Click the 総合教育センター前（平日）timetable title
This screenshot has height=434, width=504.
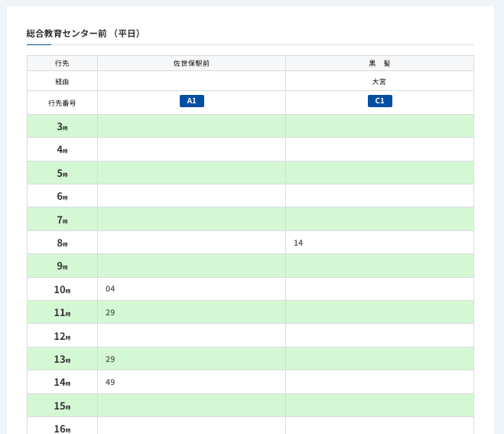[x=84, y=34]
